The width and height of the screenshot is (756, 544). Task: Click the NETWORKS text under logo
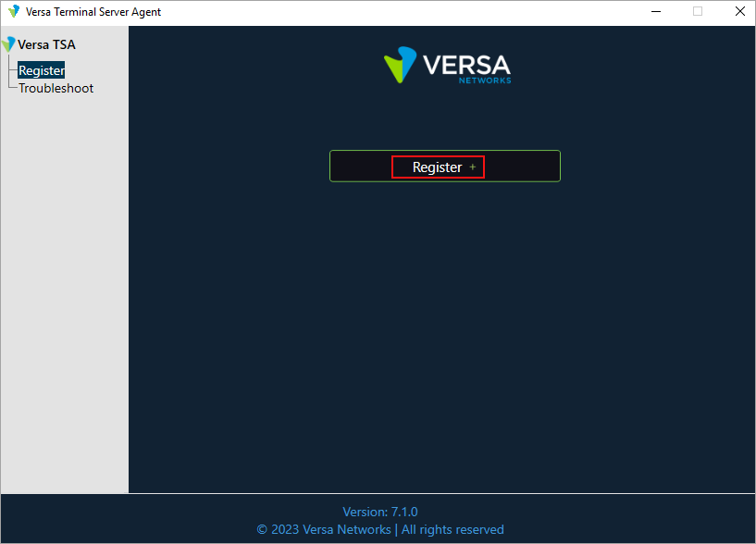484,80
